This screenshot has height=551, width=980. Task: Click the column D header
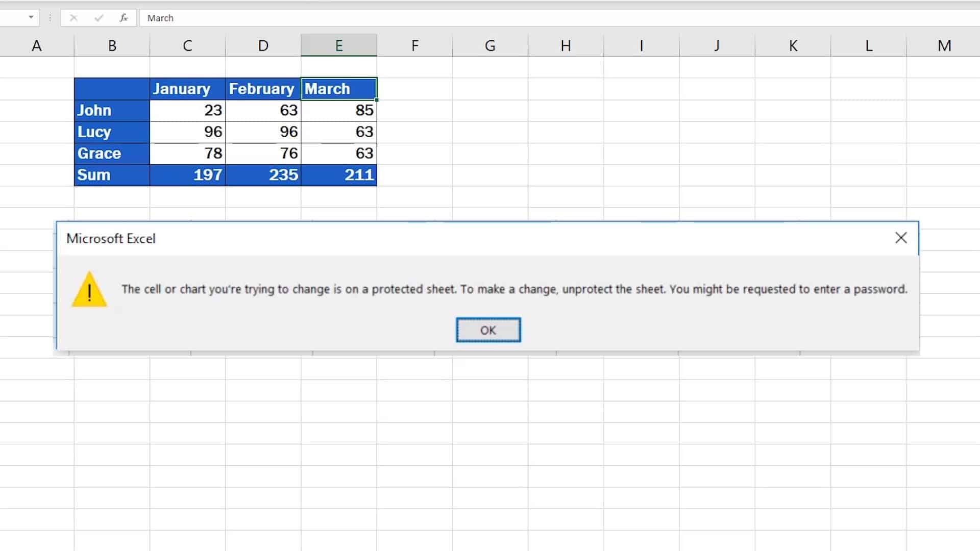click(262, 45)
